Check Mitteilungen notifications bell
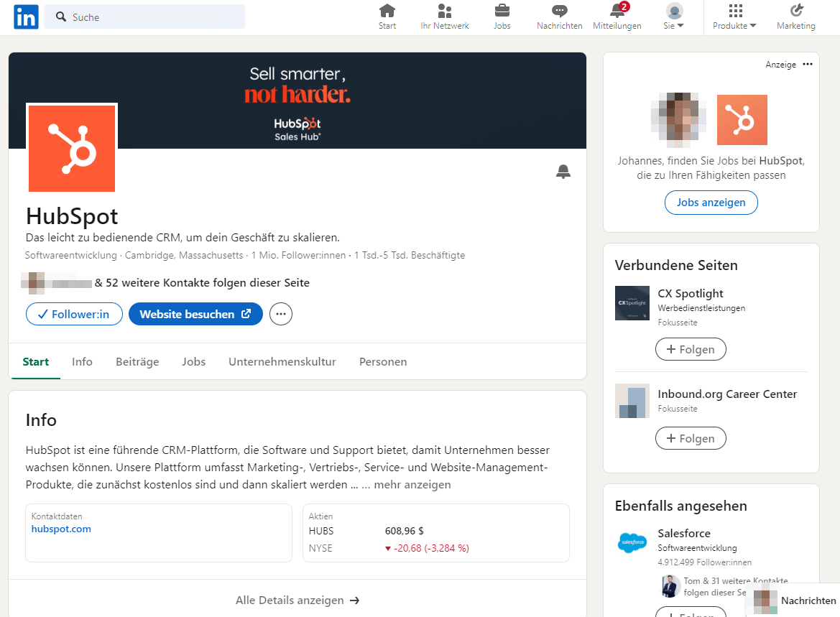 (x=617, y=17)
